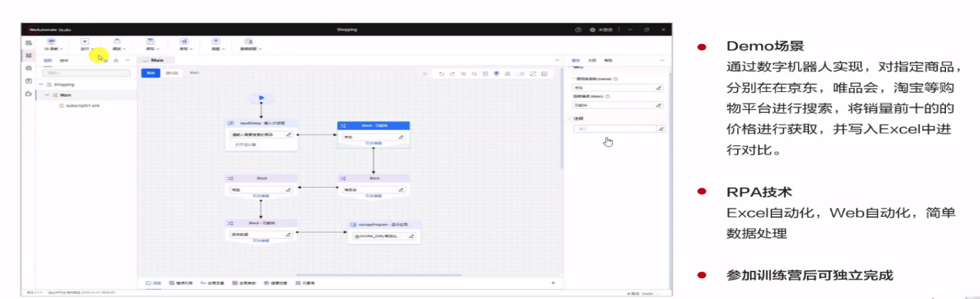Undo the last canvas action
Image resolution: width=980 pixels, height=299 pixels.
point(442,73)
